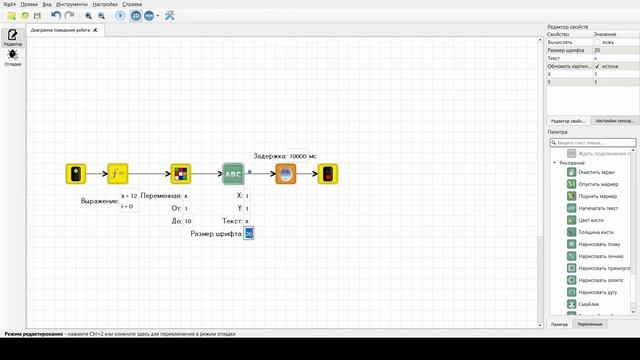
Task: Open the robot model dropdown arrow
Action: click(158, 16)
